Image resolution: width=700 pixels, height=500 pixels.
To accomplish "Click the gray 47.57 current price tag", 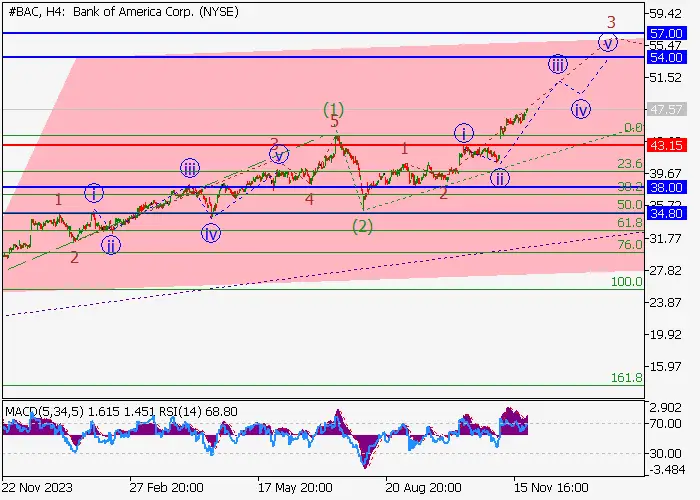I will [x=666, y=109].
